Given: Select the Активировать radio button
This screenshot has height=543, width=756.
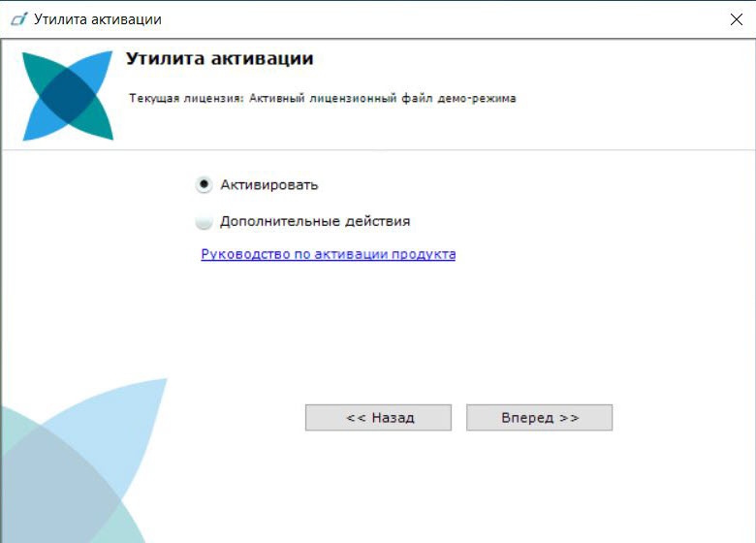Looking at the screenshot, I should [204, 184].
